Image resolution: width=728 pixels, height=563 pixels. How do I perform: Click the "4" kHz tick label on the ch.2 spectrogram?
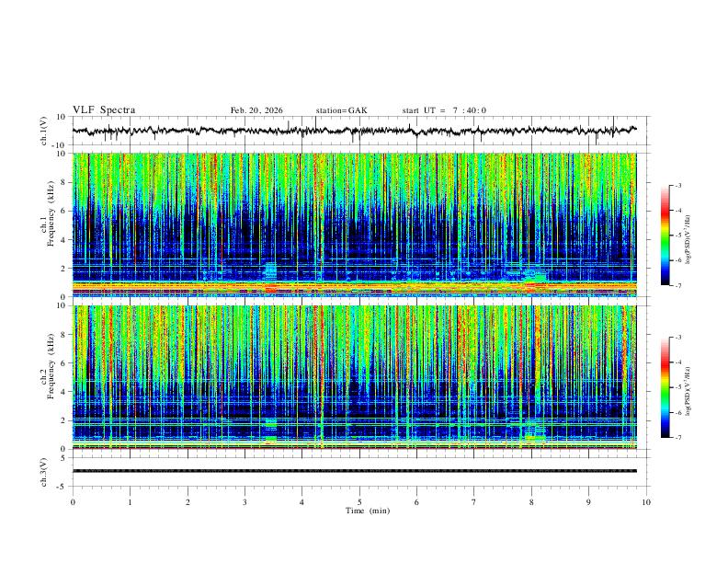pos(63,392)
